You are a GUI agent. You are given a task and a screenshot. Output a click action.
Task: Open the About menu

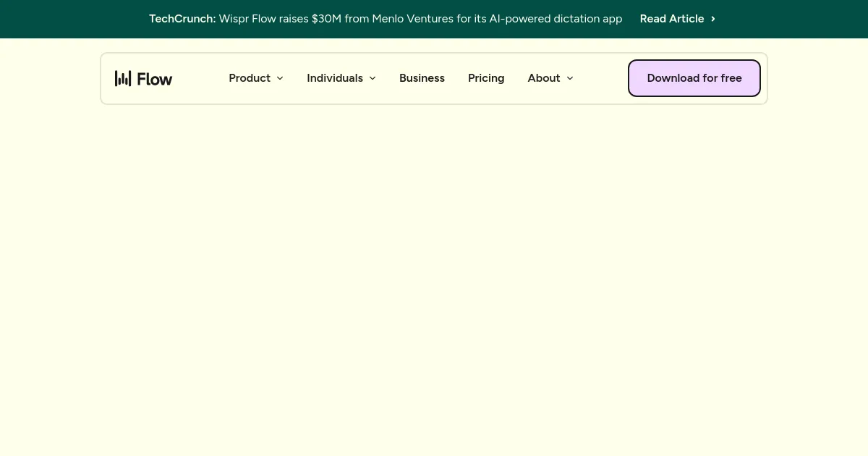pos(543,78)
